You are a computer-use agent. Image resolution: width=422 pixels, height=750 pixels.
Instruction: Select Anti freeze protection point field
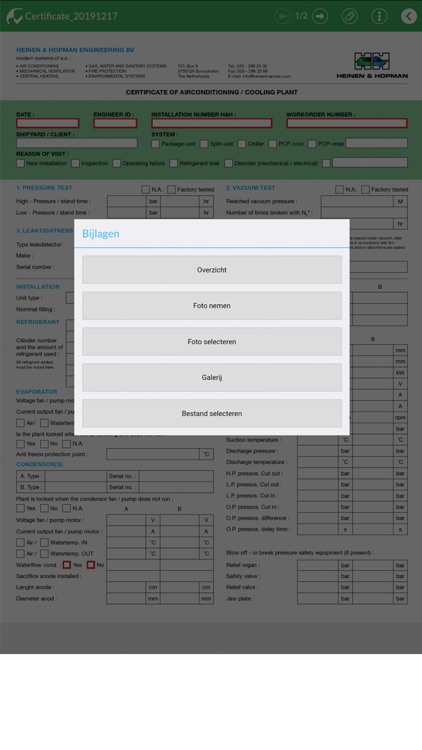pyautogui.click(x=153, y=454)
